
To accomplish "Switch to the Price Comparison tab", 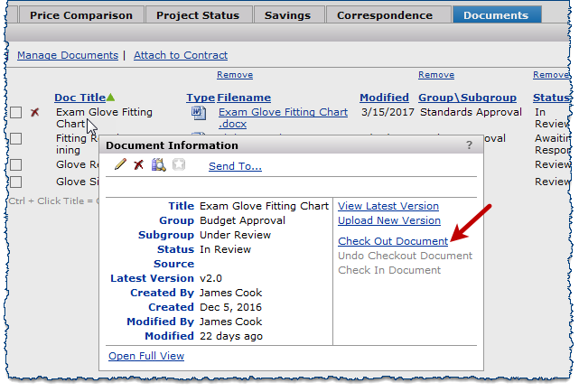I will (x=80, y=15).
